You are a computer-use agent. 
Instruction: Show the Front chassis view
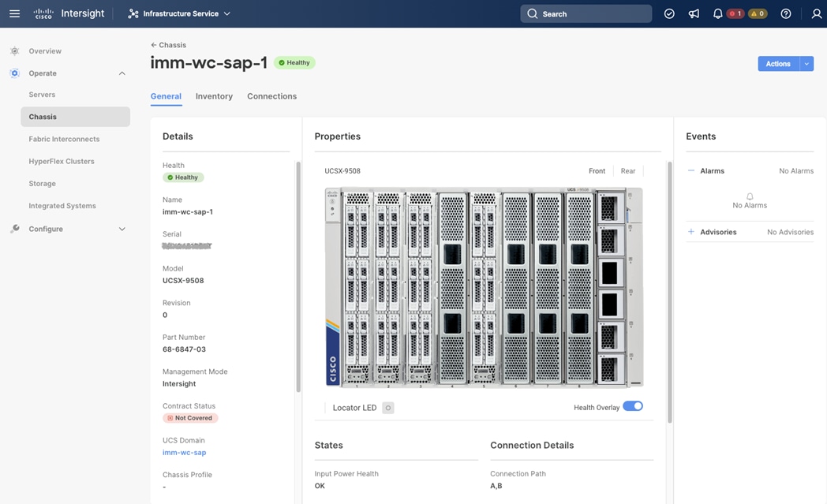click(597, 171)
